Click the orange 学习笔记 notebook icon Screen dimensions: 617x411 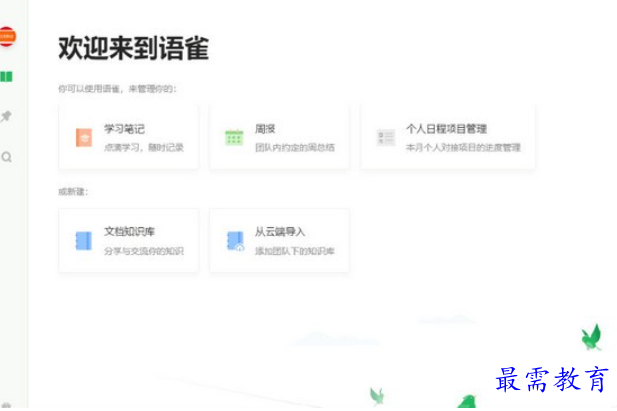[x=84, y=137]
